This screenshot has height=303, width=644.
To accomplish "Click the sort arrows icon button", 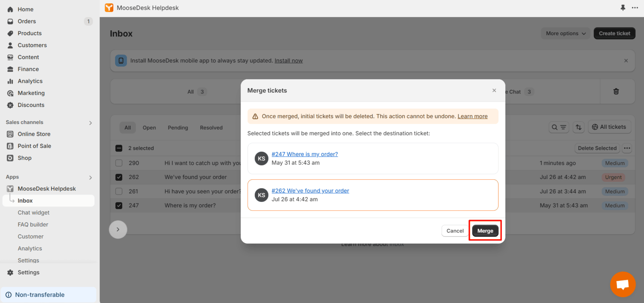I will pyautogui.click(x=579, y=127).
